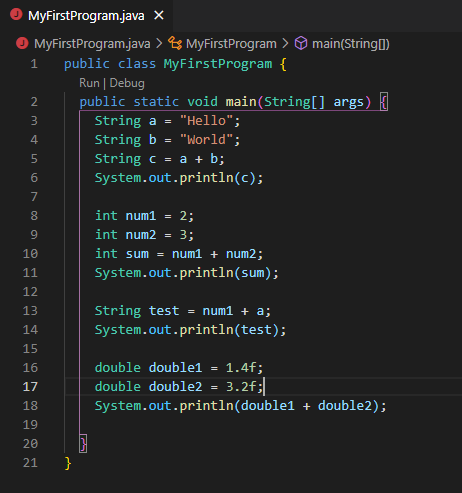This screenshot has height=493, width=462.
Task: Open the main(String[]) breadcrumb dropdown
Action: (x=351, y=44)
